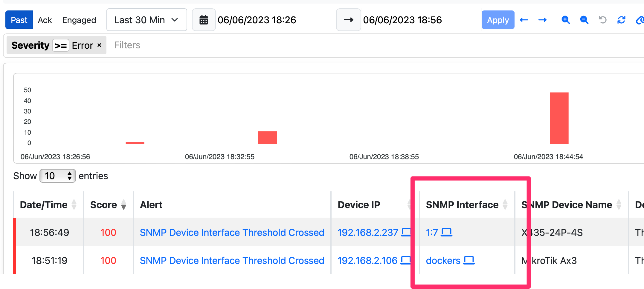Toggle the Past alerts filter
The height and width of the screenshot is (289, 644).
tap(19, 20)
